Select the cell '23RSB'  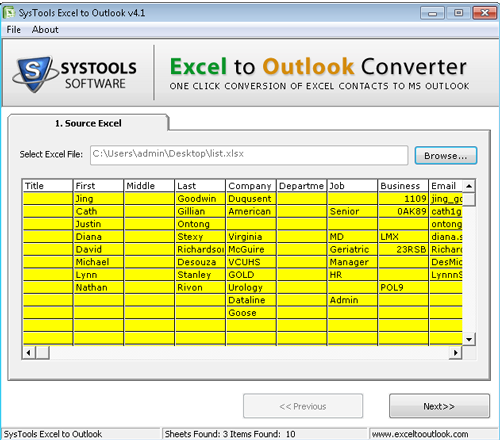pos(403,249)
